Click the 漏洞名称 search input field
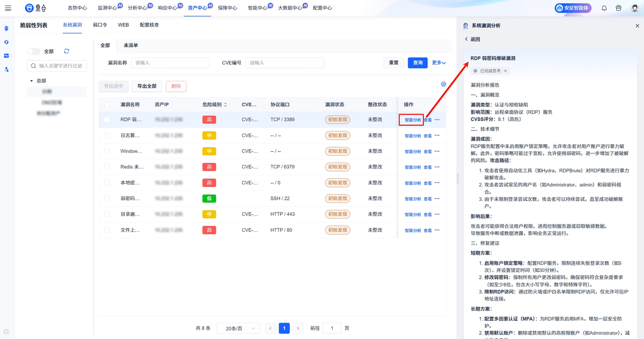644x339 pixels. (170, 63)
